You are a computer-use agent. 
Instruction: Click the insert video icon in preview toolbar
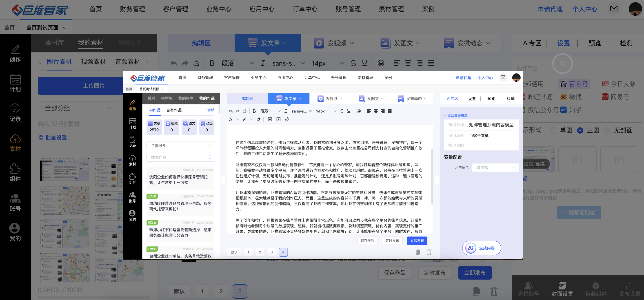click(x=278, y=119)
